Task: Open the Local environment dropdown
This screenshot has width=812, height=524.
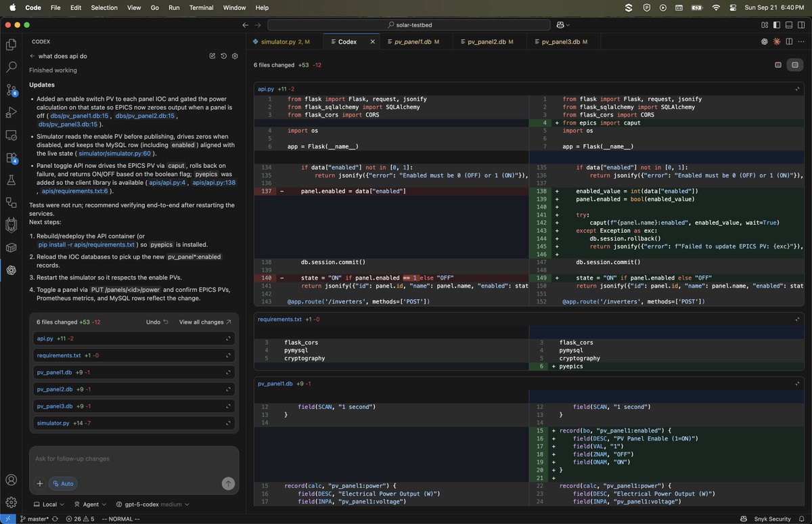Action: click(49, 504)
